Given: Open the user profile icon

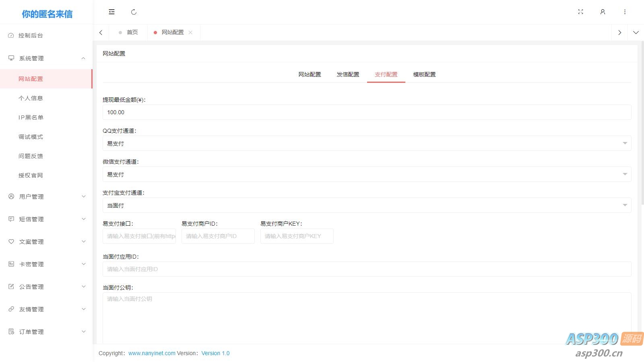Looking at the screenshot, I should click(x=603, y=12).
